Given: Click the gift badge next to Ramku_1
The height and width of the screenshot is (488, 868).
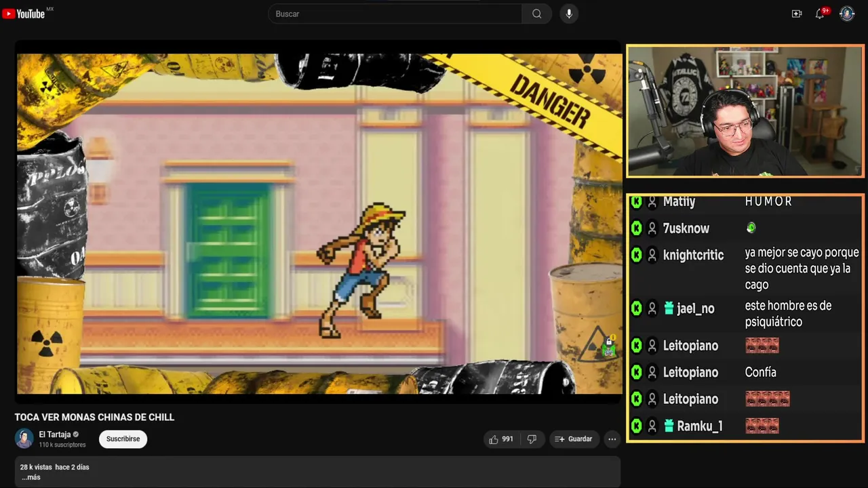Looking at the screenshot, I should click(669, 426).
